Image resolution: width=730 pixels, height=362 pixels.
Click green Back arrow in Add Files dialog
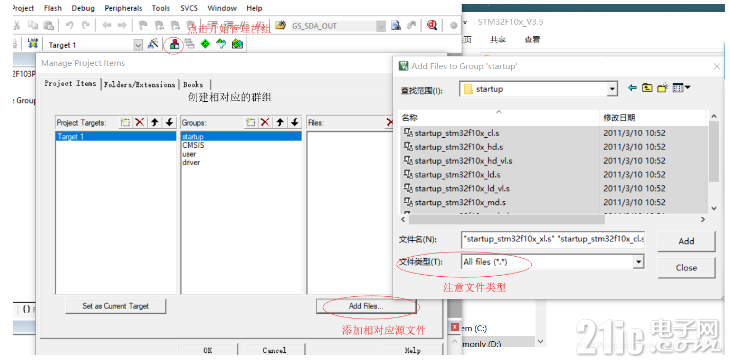[x=632, y=88]
